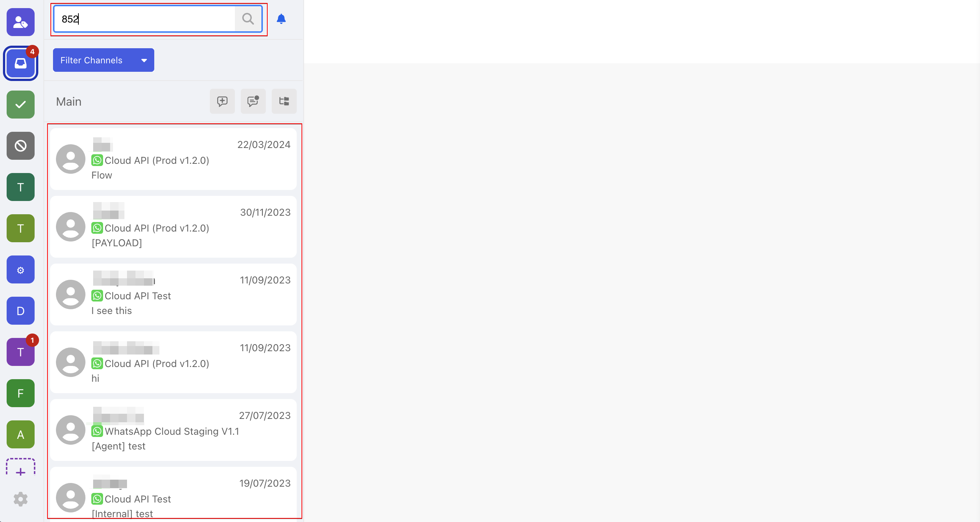Open the conversation dated 22/03/2024
980x522 pixels.
(x=173, y=159)
